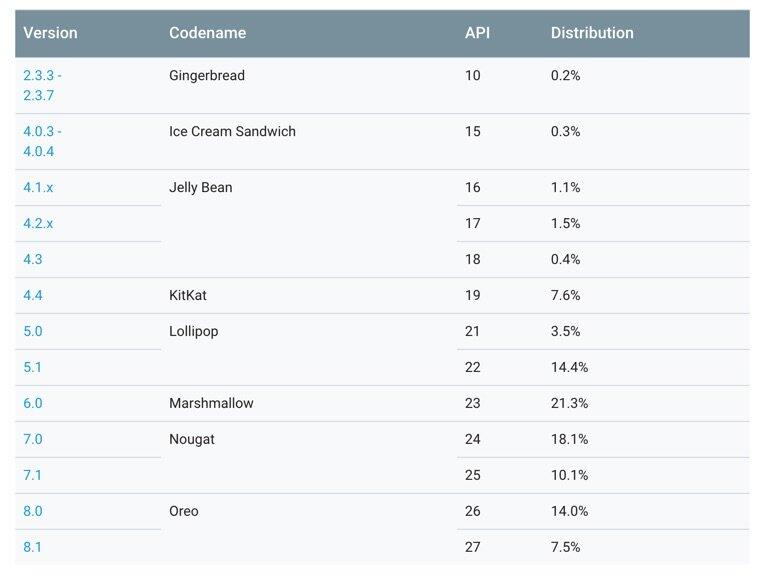Click the Codename column header
Image resolution: width=760 pixels, height=578 pixels.
click(207, 33)
